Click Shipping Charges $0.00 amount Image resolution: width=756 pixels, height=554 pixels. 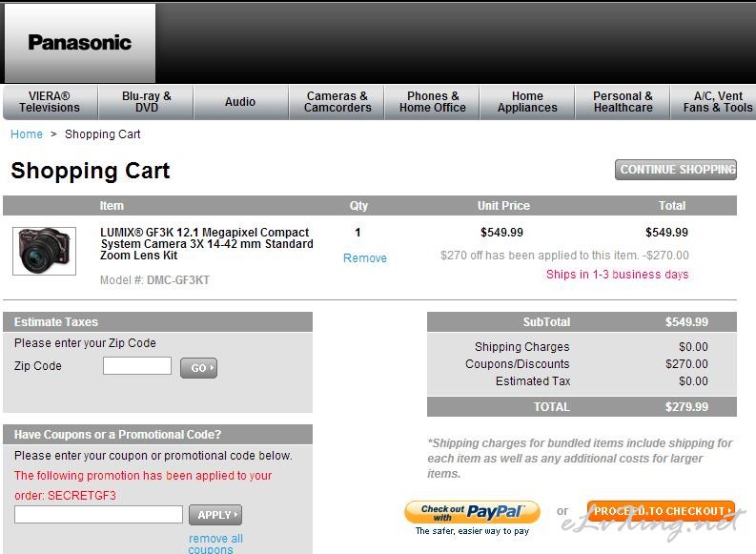693,347
